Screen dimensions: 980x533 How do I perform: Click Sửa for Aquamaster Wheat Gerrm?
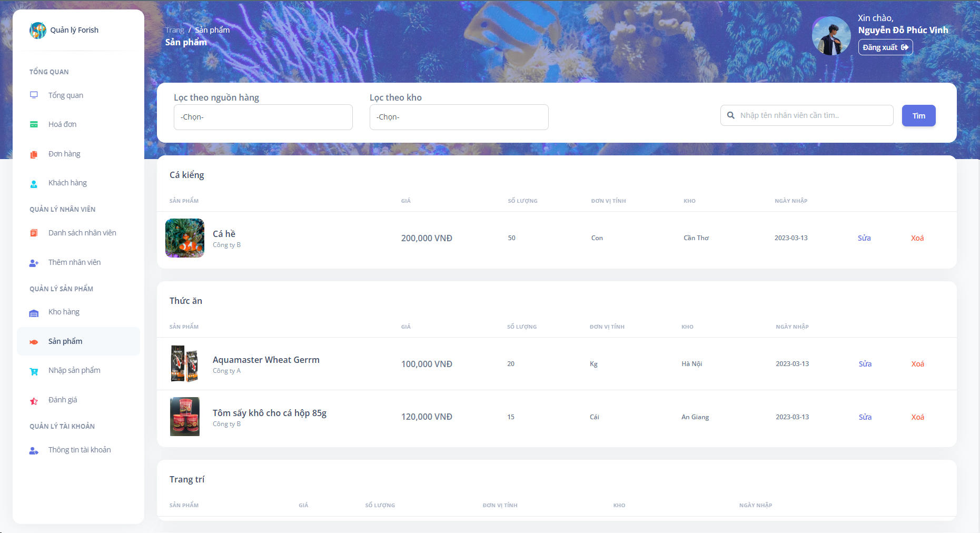click(x=865, y=364)
